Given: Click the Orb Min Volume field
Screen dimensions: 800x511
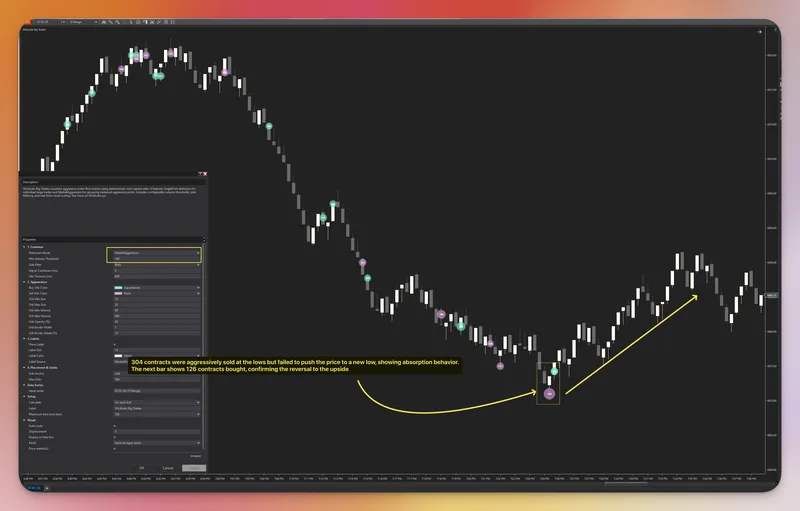Looking at the screenshot, I should (x=157, y=310).
